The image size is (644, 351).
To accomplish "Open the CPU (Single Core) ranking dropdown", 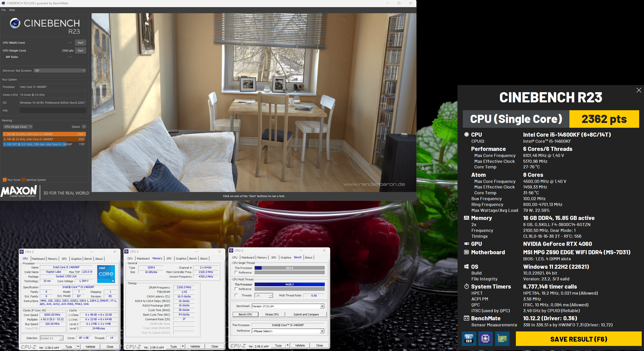I will pyautogui.click(x=18, y=127).
